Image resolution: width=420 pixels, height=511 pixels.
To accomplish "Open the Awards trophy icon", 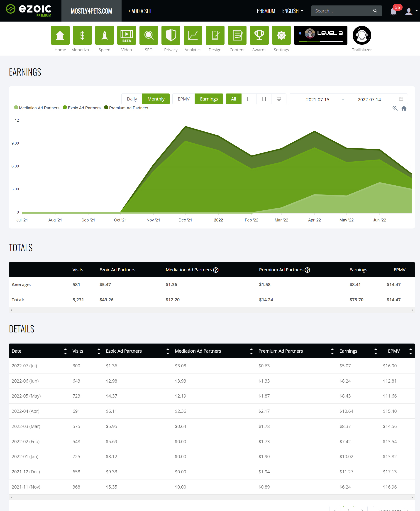I will tap(259, 35).
